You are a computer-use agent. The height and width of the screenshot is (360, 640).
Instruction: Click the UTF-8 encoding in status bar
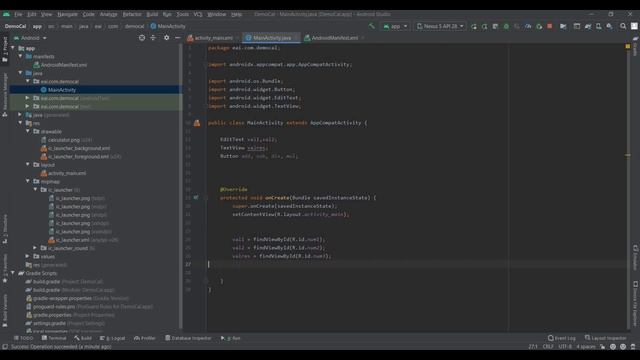click(x=565, y=347)
